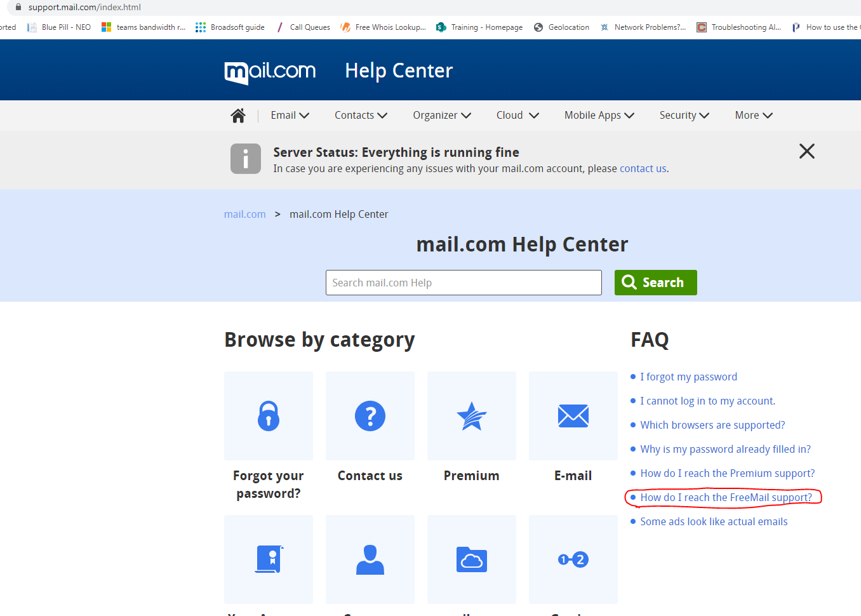Click the browser address bar URL

pos(84,7)
